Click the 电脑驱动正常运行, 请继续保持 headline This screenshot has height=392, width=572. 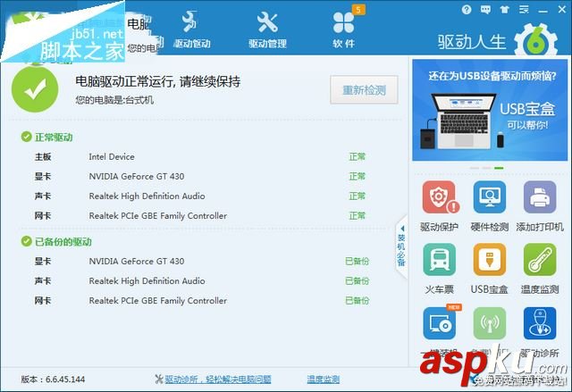158,81
